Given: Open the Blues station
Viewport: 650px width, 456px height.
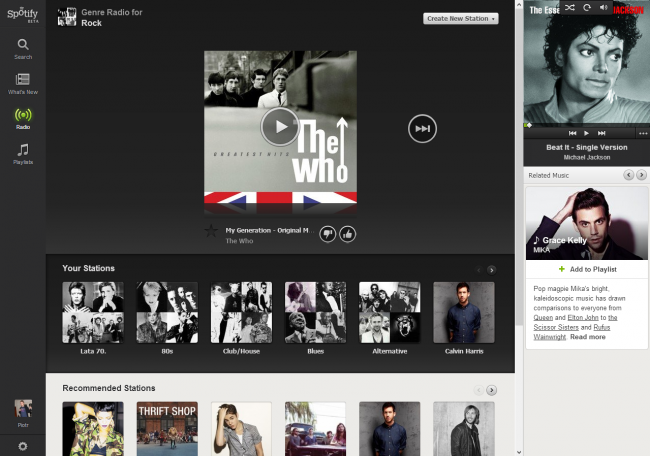Looking at the screenshot, I should (x=315, y=313).
